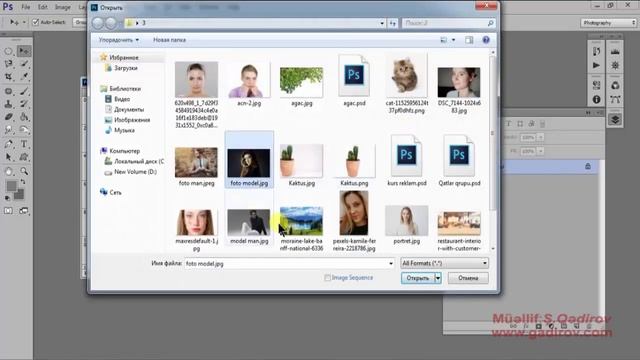
Task: Click the search field in dialog
Action: [x=448, y=23]
